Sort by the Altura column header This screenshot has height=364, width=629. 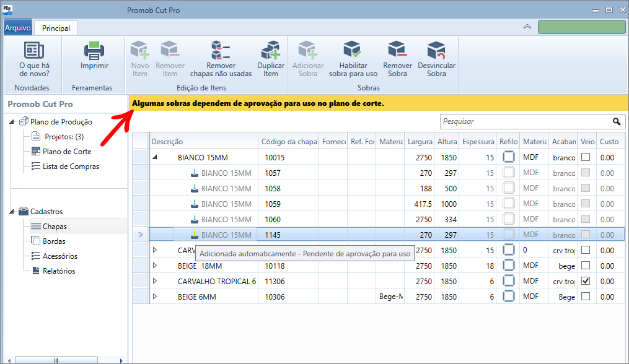coord(447,142)
